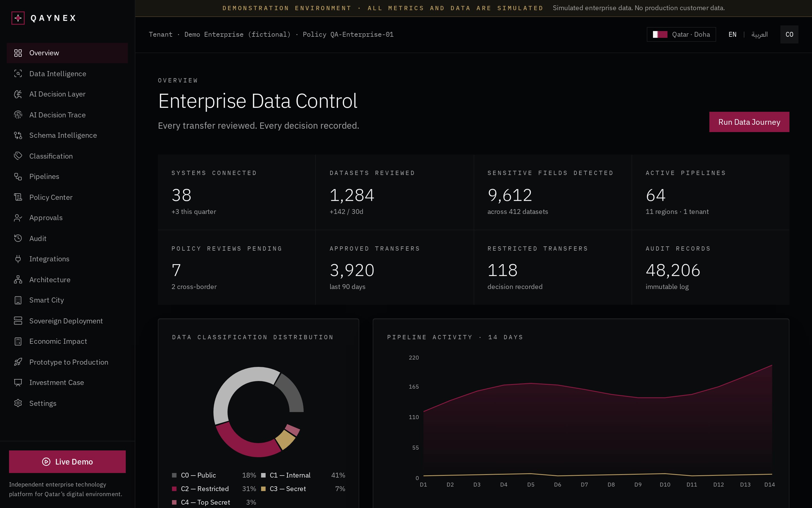This screenshot has height=508, width=812.
Task: Open the Sovereign Deployment menu label
Action: (x=66, y=321)
